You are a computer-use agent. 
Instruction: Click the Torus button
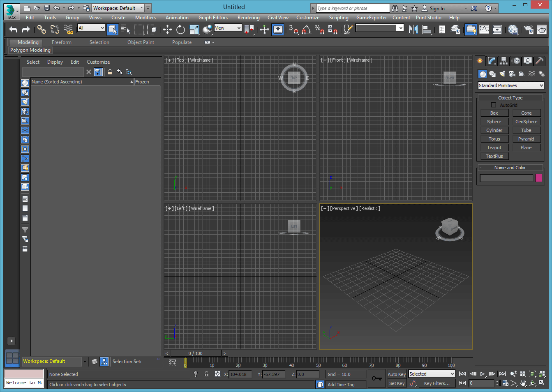494,139
